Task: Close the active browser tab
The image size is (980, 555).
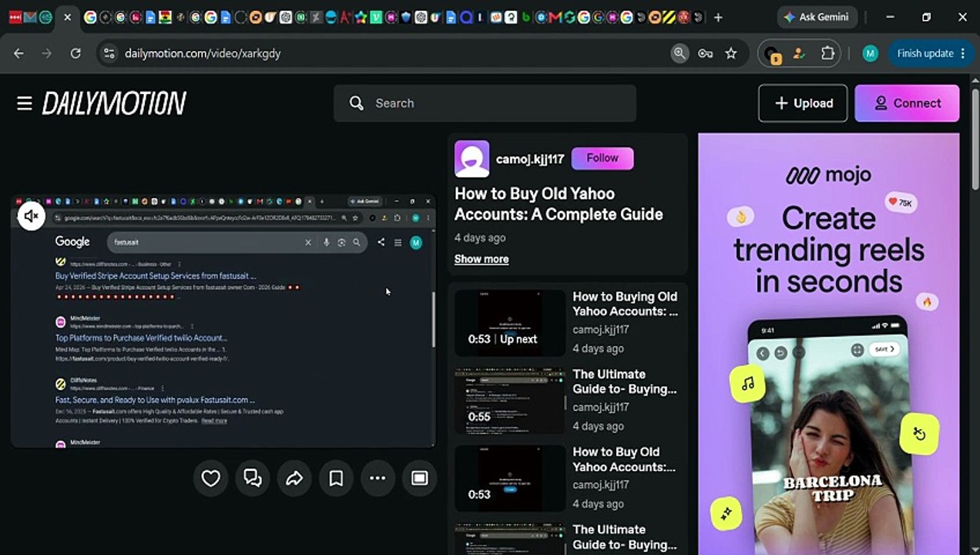Action: point(67,17)
